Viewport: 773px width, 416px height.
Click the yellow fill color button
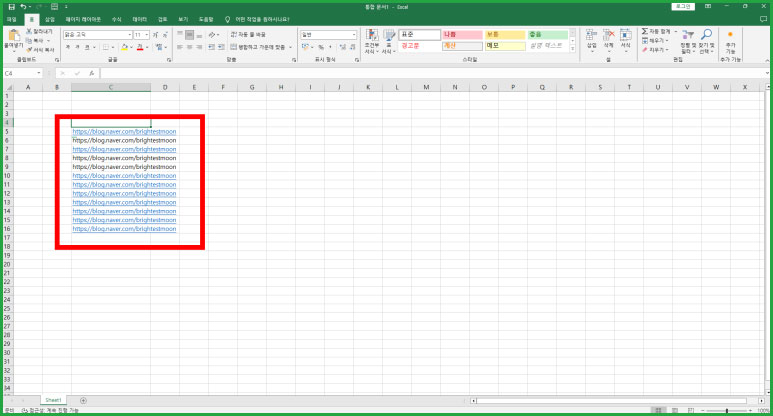(x=124, y=47)
